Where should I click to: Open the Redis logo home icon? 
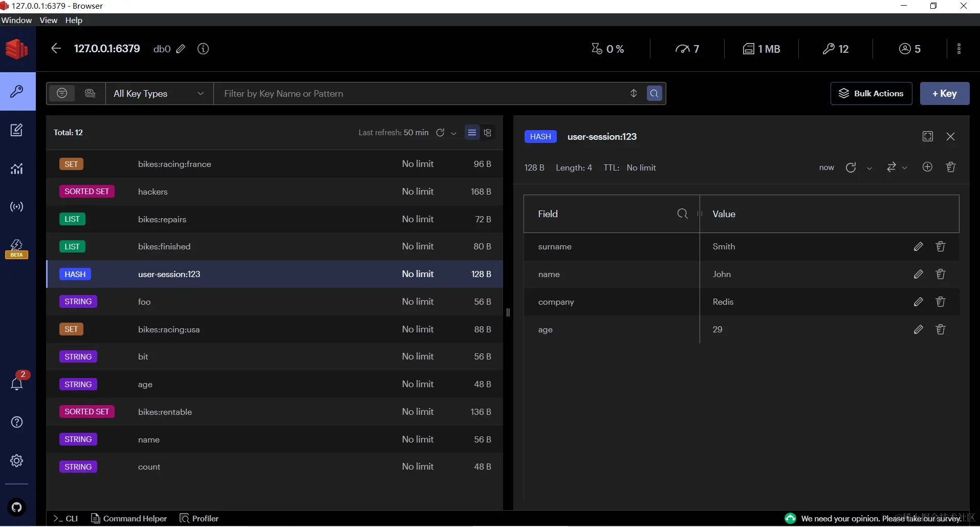[17, 49]
